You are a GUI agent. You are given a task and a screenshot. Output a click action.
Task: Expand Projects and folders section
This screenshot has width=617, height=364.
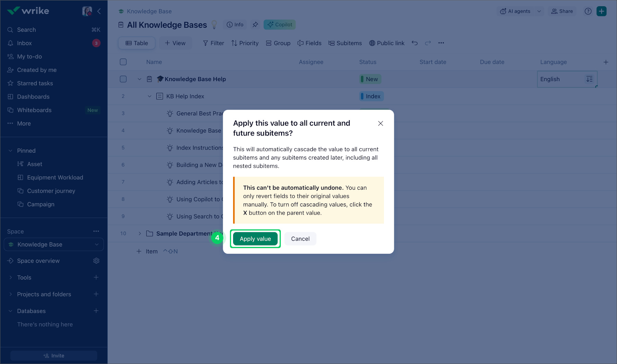pos(10,294)
